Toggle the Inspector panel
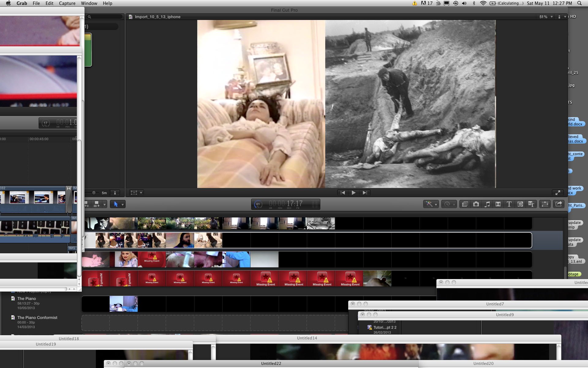 pyautogui.click(x=545, y=204)
